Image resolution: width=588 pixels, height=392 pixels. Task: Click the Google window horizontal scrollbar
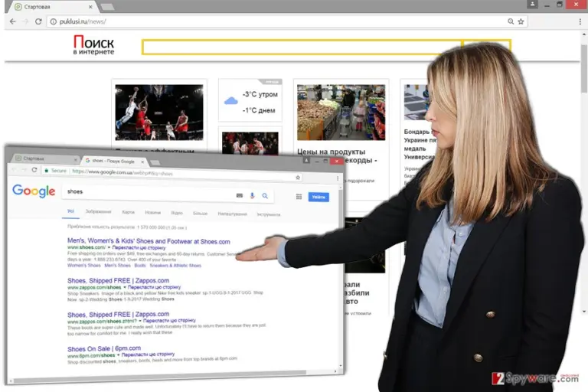tap(162, 376)
